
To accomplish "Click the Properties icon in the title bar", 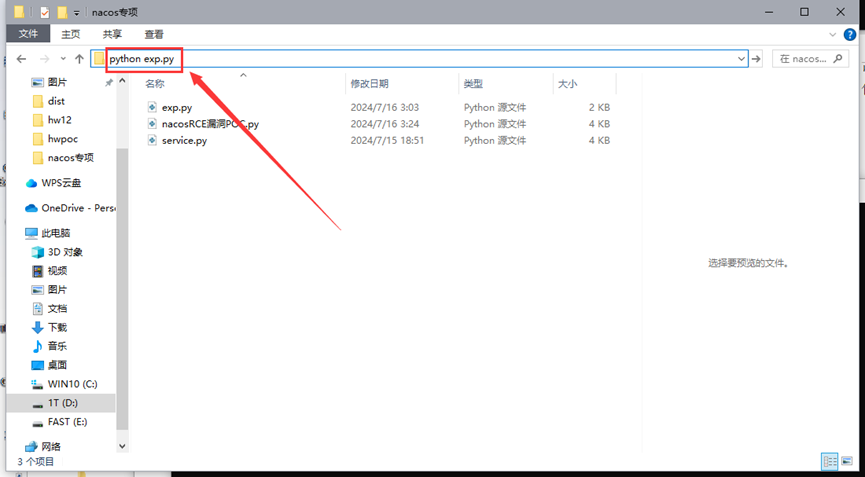I will pos(44,12).
